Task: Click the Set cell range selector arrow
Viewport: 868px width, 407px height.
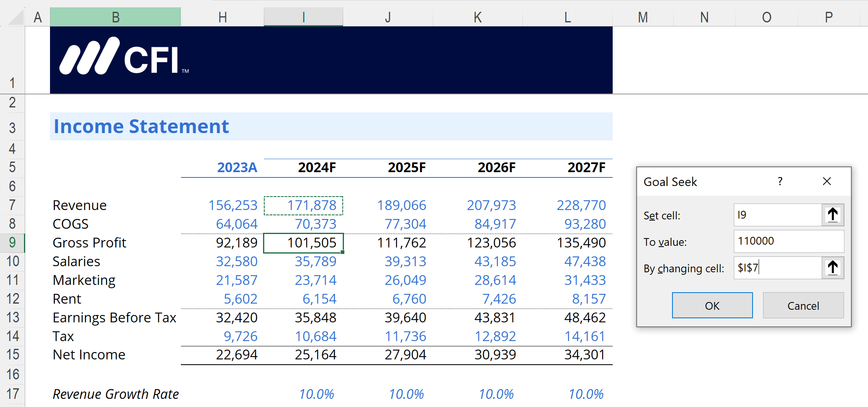Action: pos(832,215)
